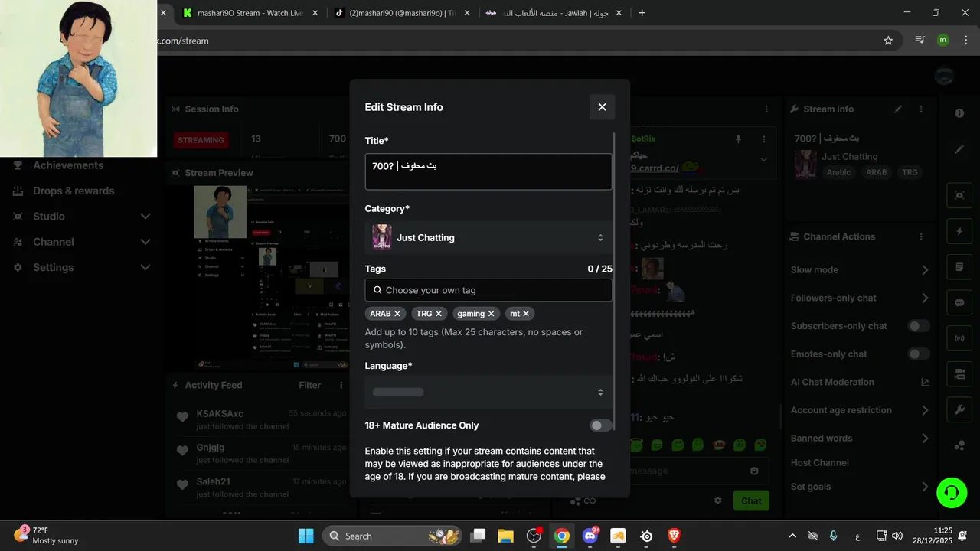Click the info icon in right rail
This screenshot has height=551, width=980.
[x=959, y=113]
